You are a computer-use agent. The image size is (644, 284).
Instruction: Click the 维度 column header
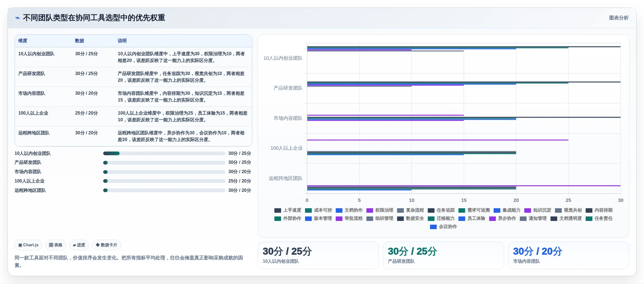click(x=23, y=41)
